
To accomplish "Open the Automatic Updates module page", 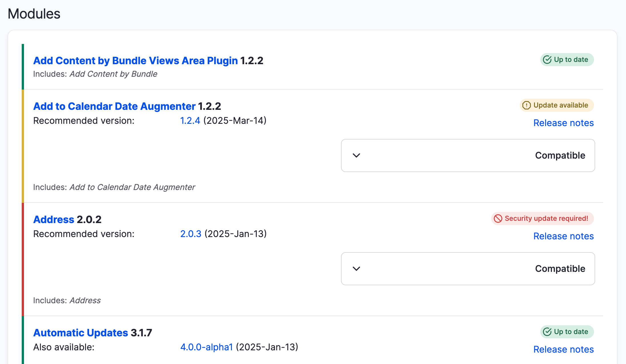I will click(81, 332).
